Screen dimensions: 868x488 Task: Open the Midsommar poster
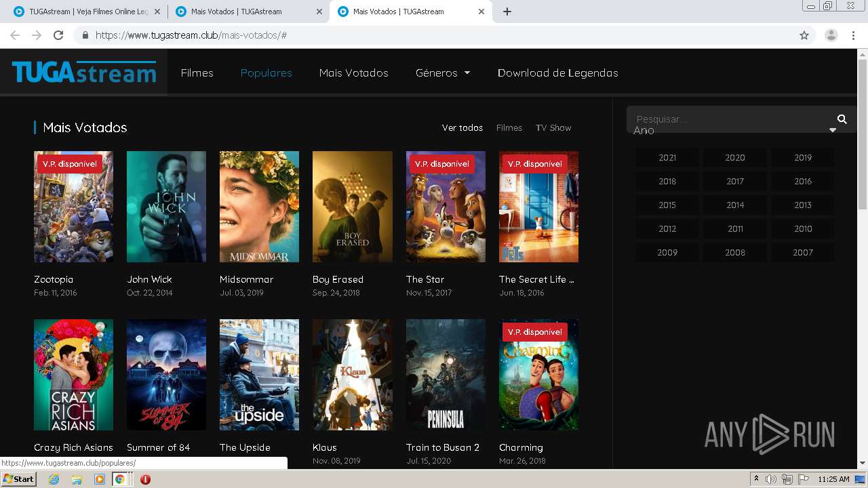tap(259, 207)
